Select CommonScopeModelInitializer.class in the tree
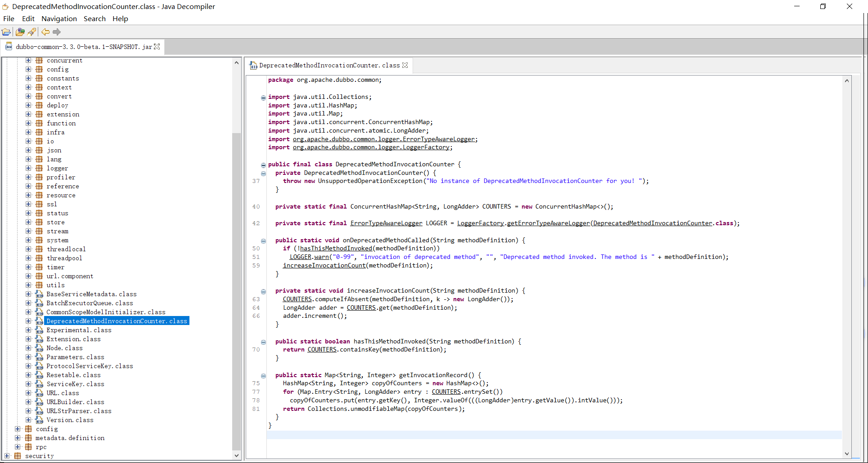Viewport: 868px width, 463px height. coord(106,312)
